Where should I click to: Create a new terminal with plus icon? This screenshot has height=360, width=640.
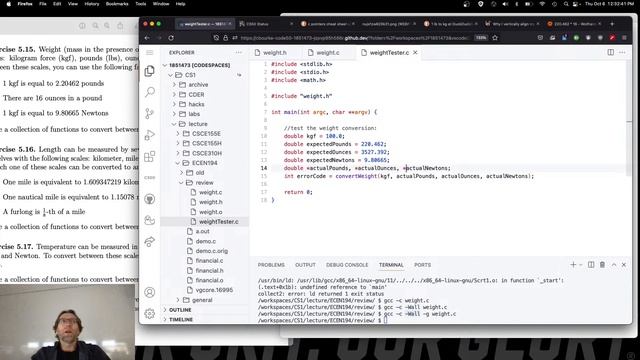pyautogui.click(x=573, y=265)
